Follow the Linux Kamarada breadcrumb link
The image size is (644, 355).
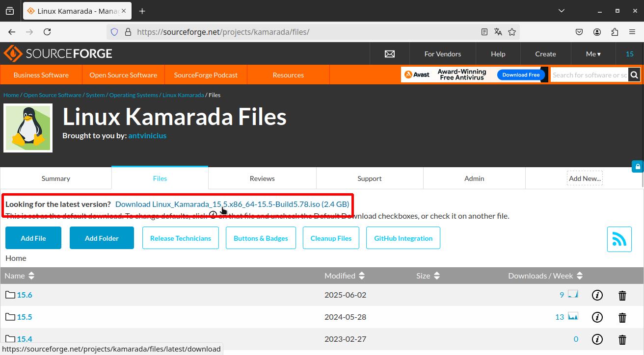183,95
